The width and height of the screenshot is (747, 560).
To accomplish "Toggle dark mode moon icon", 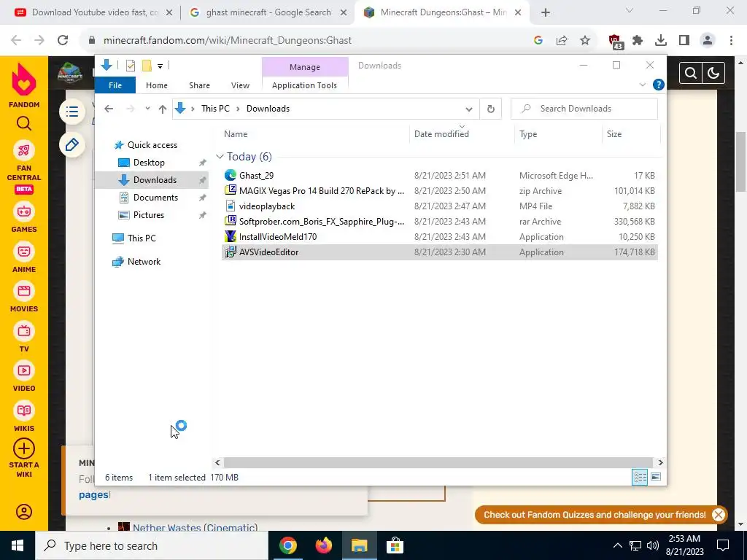I will pyautogui.click(x=713, y=73).
